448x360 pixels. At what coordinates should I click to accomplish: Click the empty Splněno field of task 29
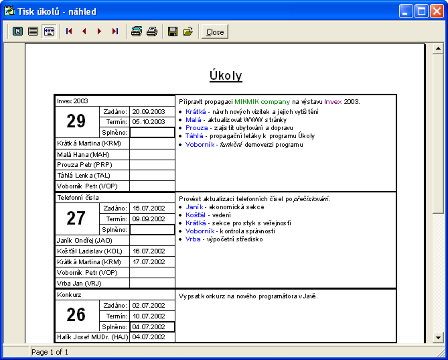click(152, 133)
